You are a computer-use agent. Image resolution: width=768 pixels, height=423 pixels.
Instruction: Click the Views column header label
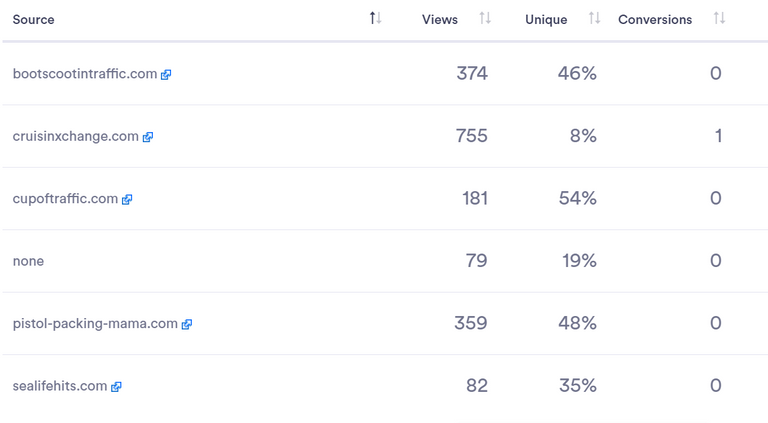[x=440, y=20]
